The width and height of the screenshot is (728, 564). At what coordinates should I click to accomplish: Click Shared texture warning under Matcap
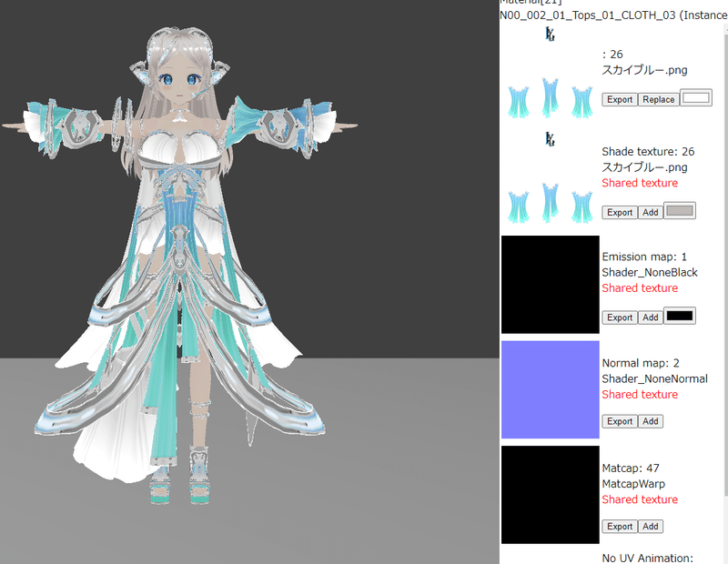pos(640,499)
